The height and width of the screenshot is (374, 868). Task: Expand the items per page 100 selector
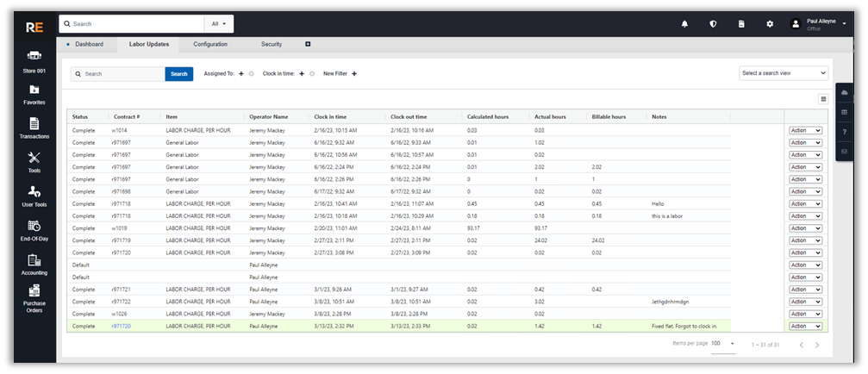[722, 343]
